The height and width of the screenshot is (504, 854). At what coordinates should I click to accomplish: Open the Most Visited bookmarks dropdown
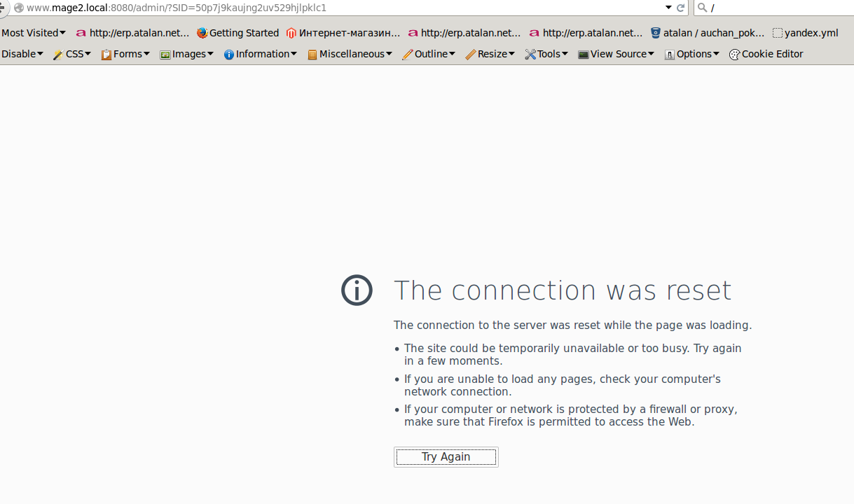[34, 33]
